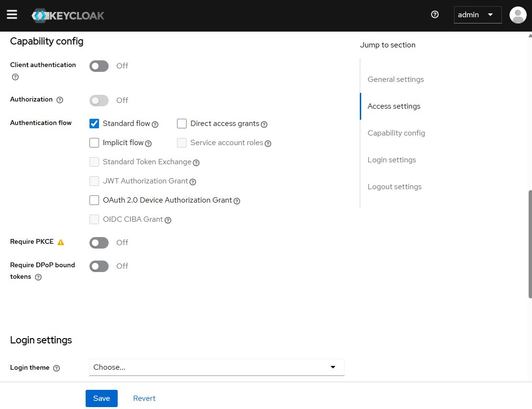Open the admin user dropdown

coord(478,15)
